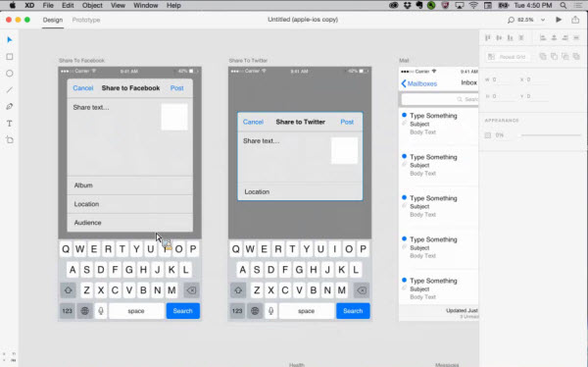Open the Help menu
This screenshot has height=367, width=588.
pyautogui.click(x=173, y=5)
